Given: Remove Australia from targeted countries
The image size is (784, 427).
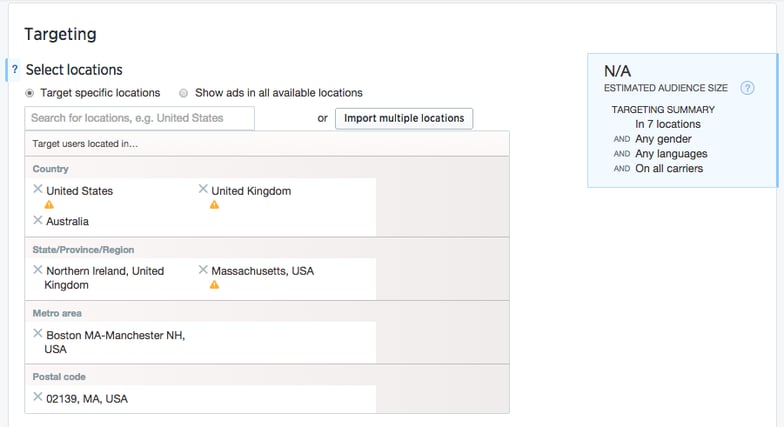Looking at the screenshot, I should (x=38, y=220).
